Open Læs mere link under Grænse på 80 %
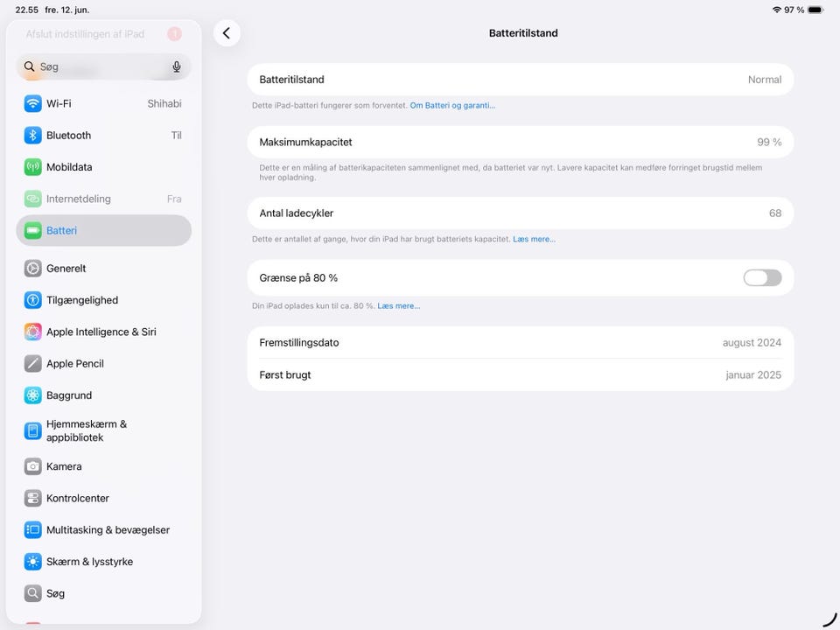The image size is (840, 630). (x=399, y=306)
